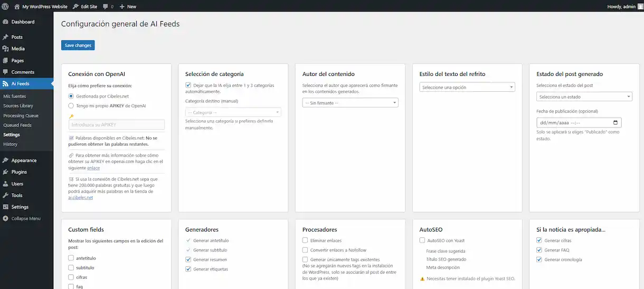Open the comments bubble icon in admin bar
This screenshot has height=289, width=644.
(x=106, y=6)
